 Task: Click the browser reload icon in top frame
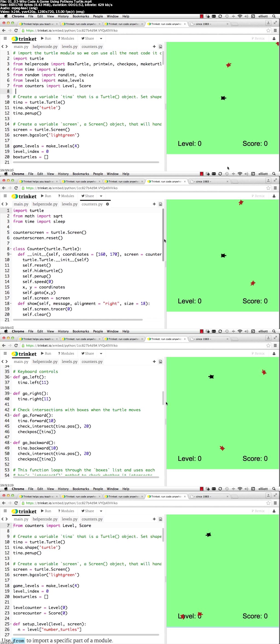[x=16, y=31]
